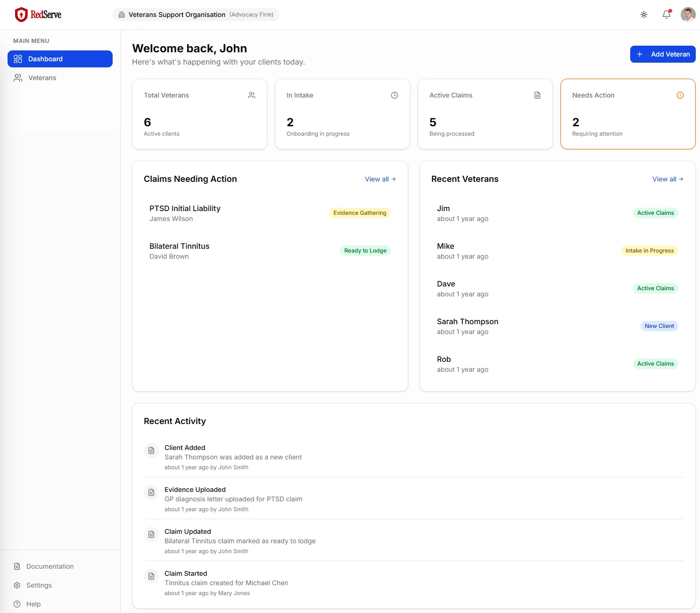Open the Help page
Image resolution: width=700 pixels, height=613 pixels.
click(33, 604)
